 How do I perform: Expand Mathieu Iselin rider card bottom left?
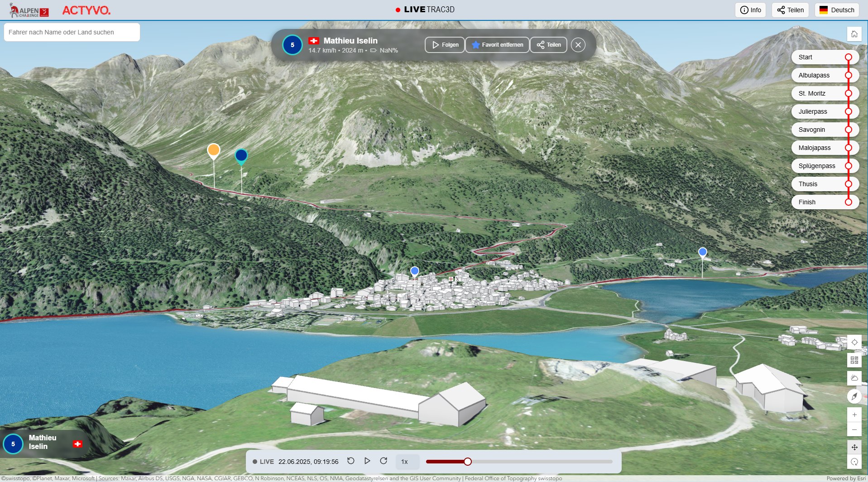pos(43,442)
